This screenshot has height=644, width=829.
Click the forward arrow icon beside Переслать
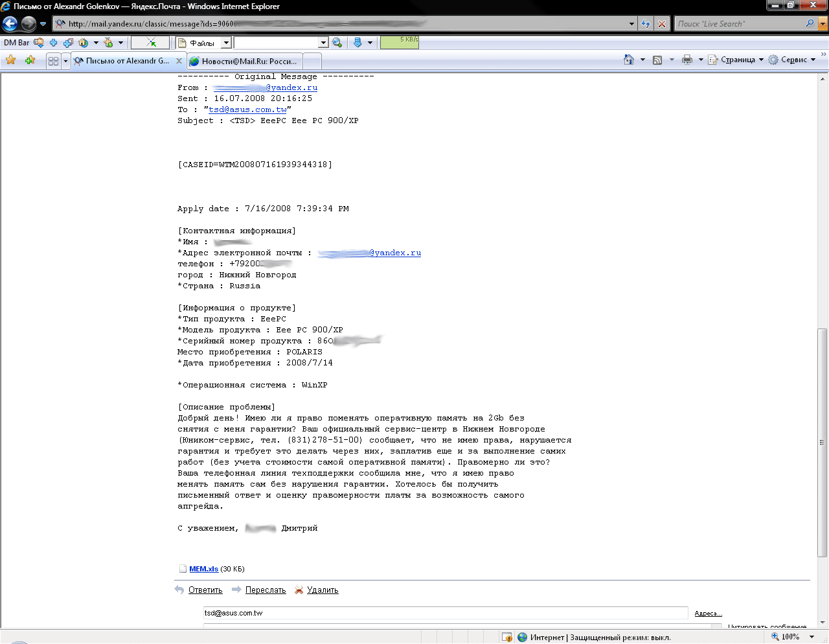236,590
